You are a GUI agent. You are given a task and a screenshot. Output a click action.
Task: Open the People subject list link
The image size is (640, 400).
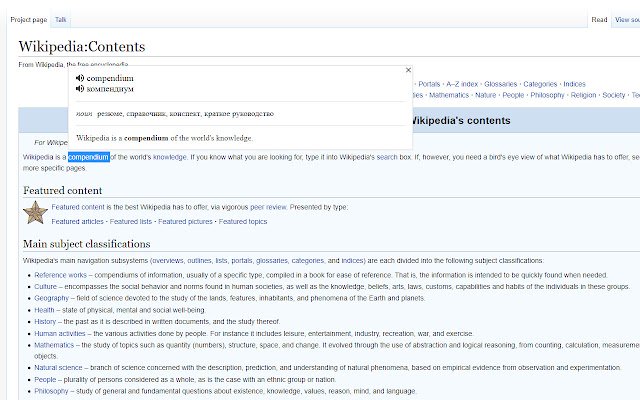point(45,380)
